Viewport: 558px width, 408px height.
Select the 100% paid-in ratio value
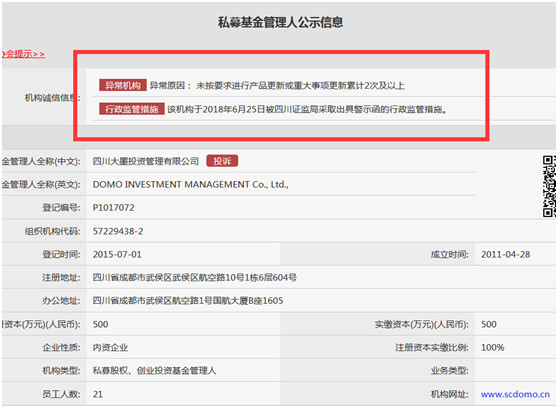(x=493, y=347)
